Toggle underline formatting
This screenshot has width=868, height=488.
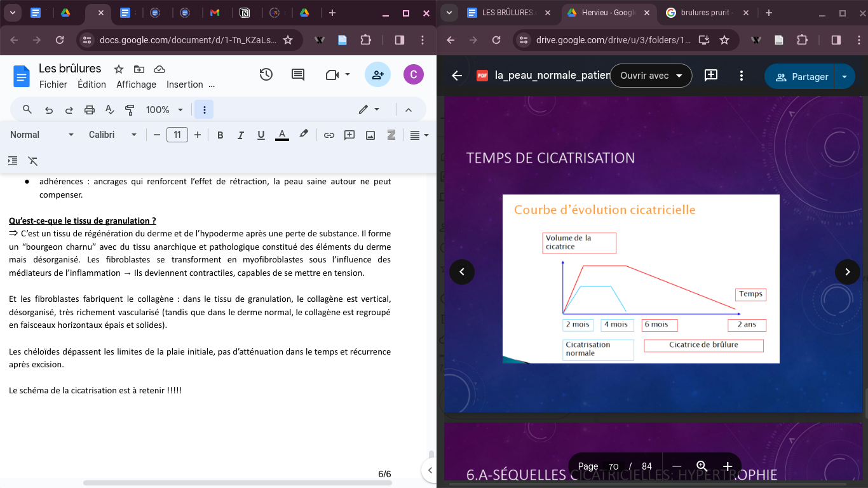tap(261, 135)
